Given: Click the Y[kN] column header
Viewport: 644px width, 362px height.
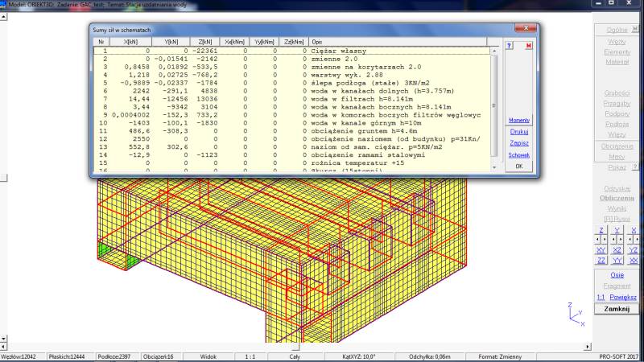Looking at the screenshot, I should pyautogui.click(x=171, y=42).
